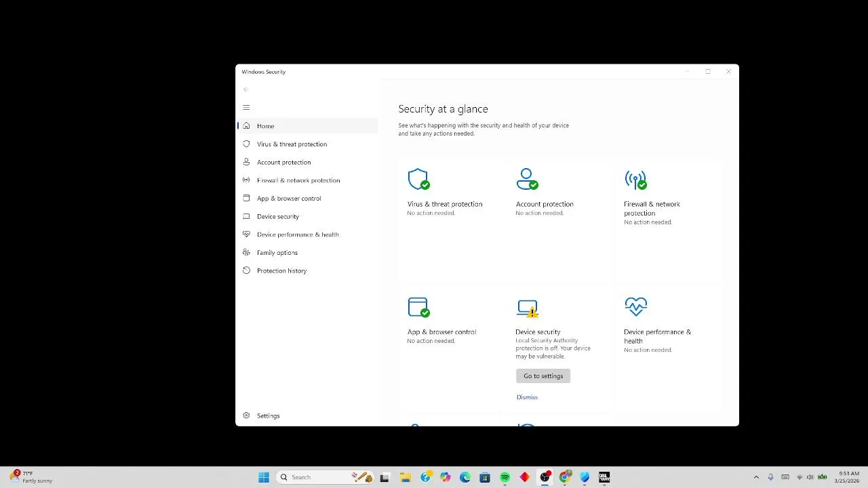The height and width of the screenshot is (488, 868).
Task: Select Virus & threat protection in sidebar
Action: point(292,144)
